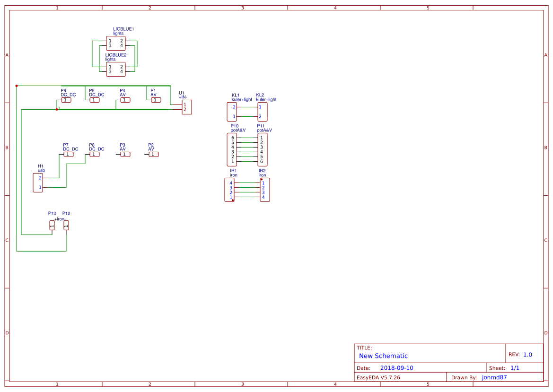553x392 pixels.
Task: Click the P1 AV single-pin connector
Action: coord(155,100)
